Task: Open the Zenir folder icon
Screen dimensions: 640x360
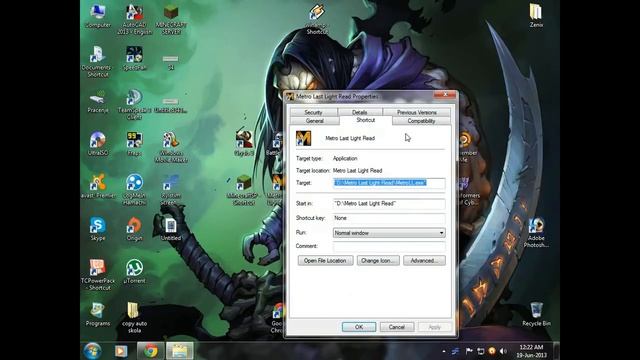Action: 536,16
